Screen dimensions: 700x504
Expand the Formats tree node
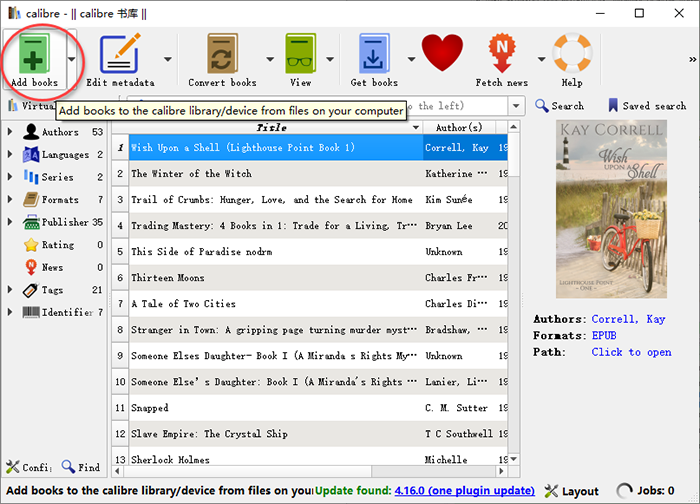(10, 199)
